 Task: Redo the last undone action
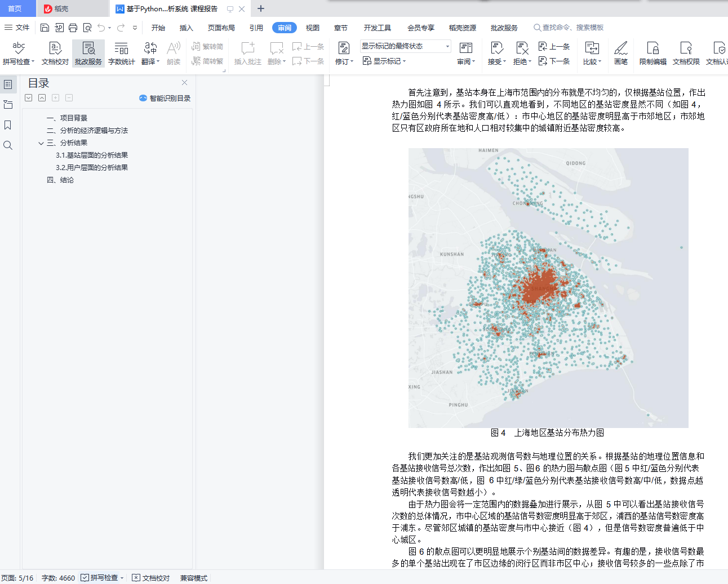pyautogui.click(x=121, y=28)
